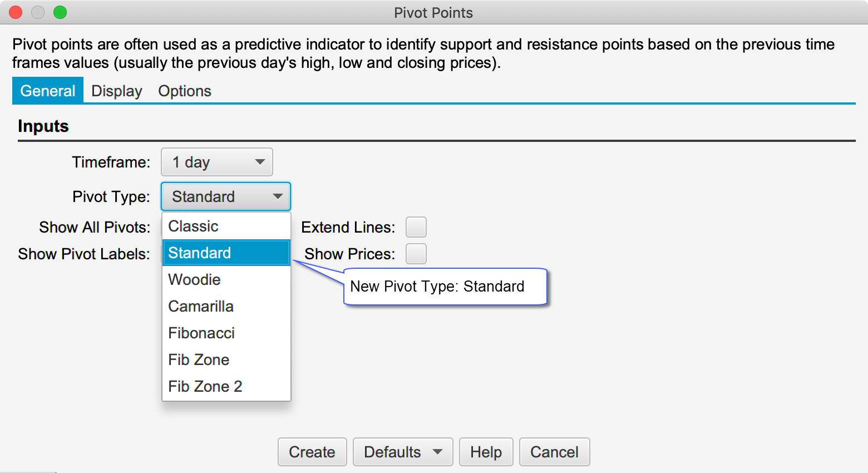Switch to the Display tab
The height and width of the screenshot is (473, 868).
point(117,91)
